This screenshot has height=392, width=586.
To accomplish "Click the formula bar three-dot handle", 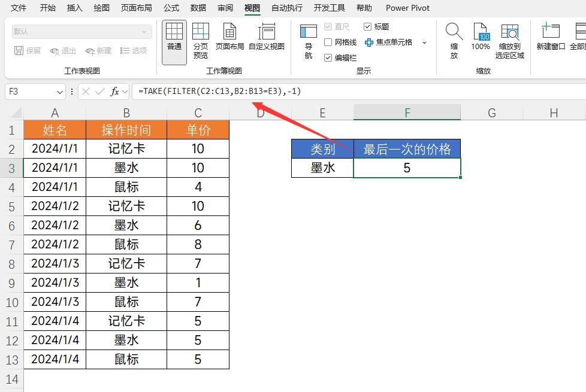I will pos(72,92).
